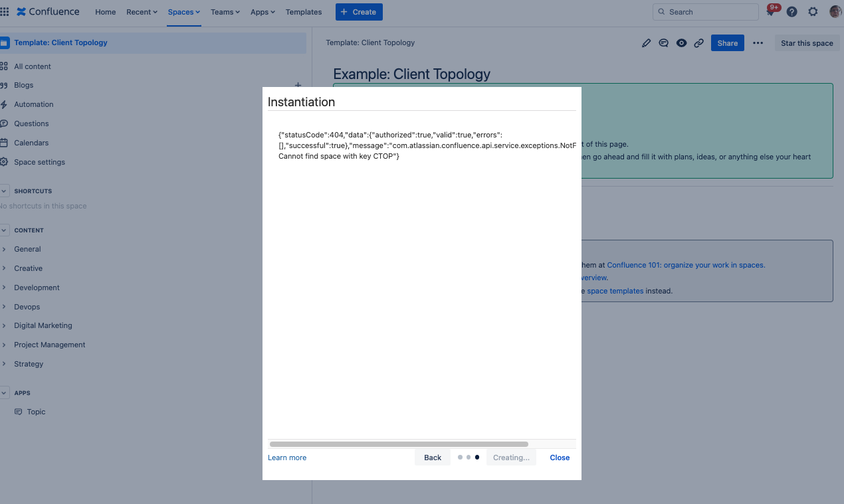This screenshot has height=504, width=844.
Task: Collapse the Apps sidebar section
Action: point(4,393)
